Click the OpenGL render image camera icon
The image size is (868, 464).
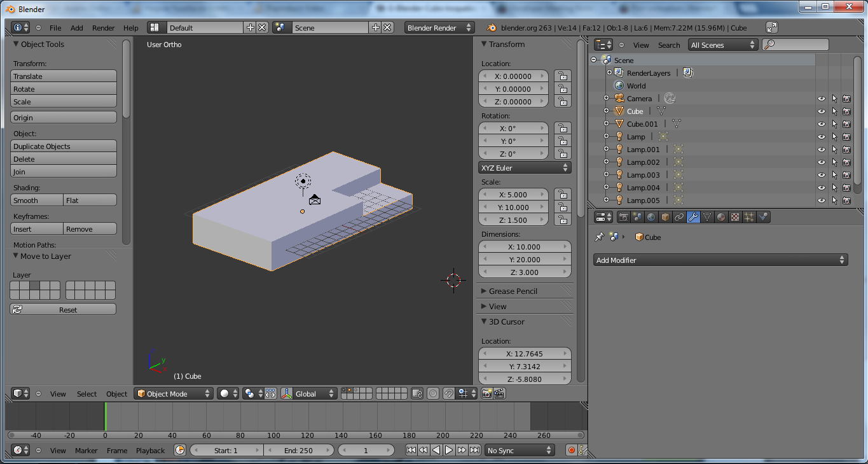click(486, 393)
